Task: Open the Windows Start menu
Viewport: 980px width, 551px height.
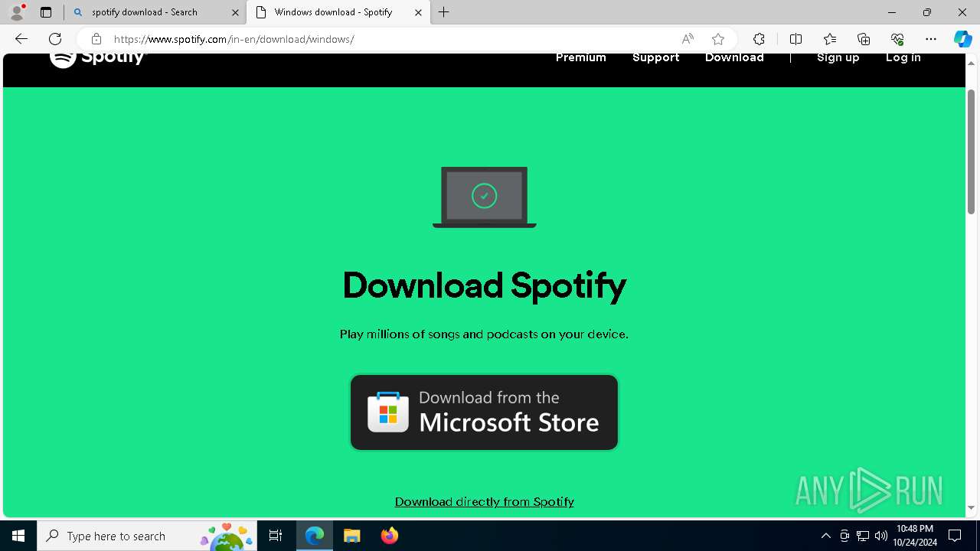Action: tap(18, 536)
